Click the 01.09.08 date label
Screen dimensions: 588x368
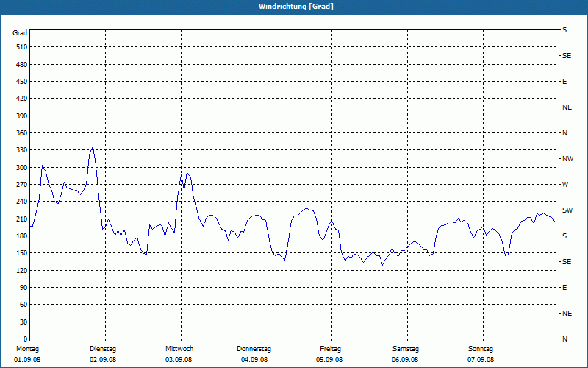pos(27,360)
